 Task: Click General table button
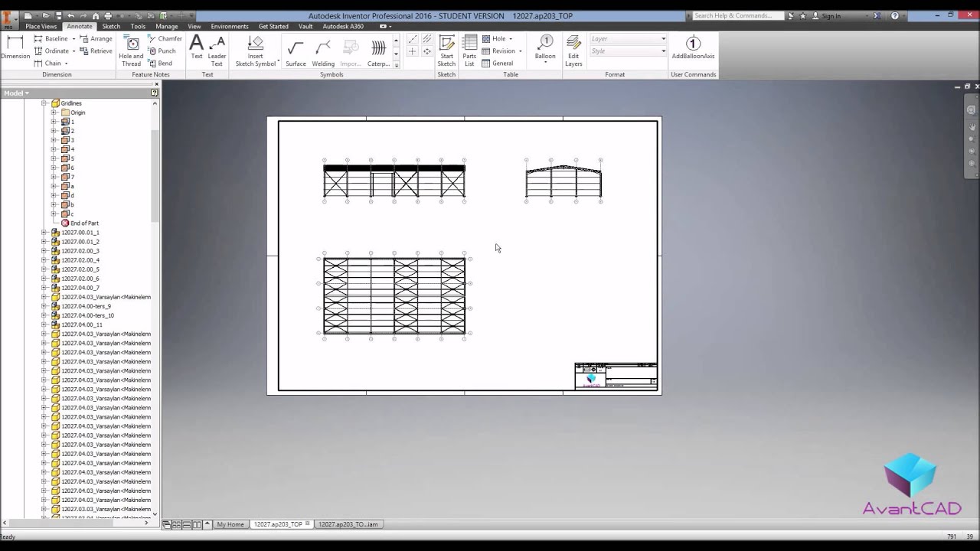498,63
